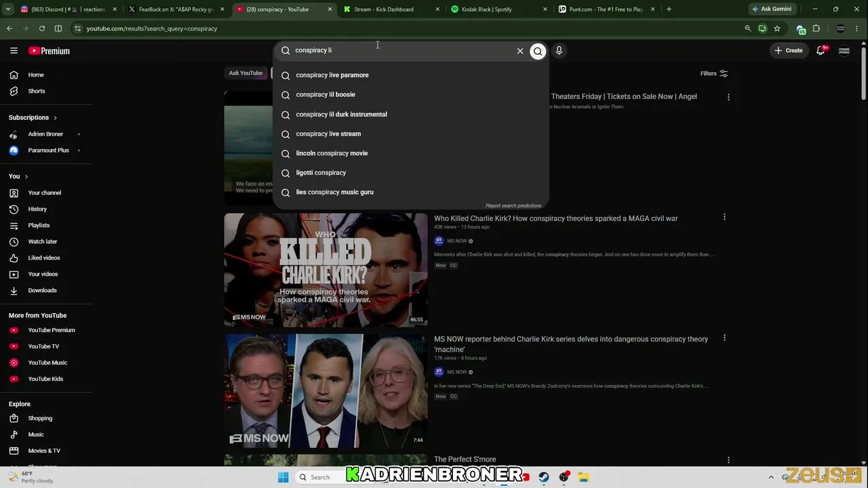The width and height of the screenshot is (868, 488).
Task: Open search Filters
Action: click(714, 73)
